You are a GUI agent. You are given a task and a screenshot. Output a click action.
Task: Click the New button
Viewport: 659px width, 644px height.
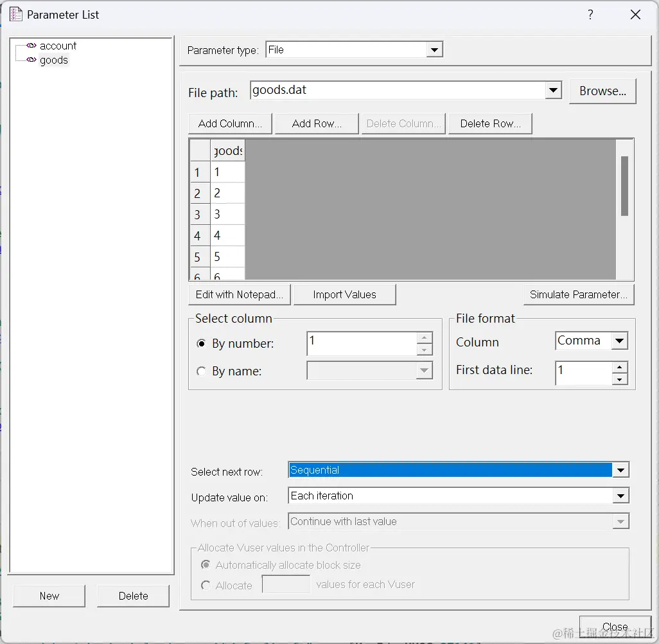[49, 596]
